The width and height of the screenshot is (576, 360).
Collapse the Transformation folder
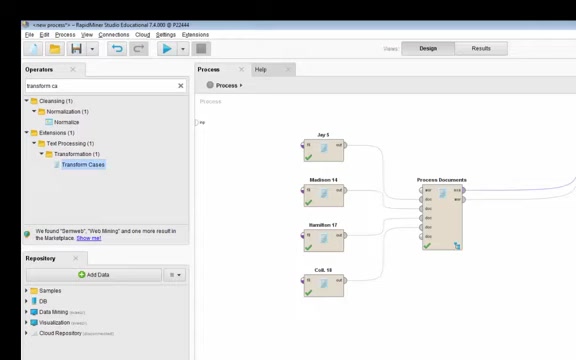[42, 154]
